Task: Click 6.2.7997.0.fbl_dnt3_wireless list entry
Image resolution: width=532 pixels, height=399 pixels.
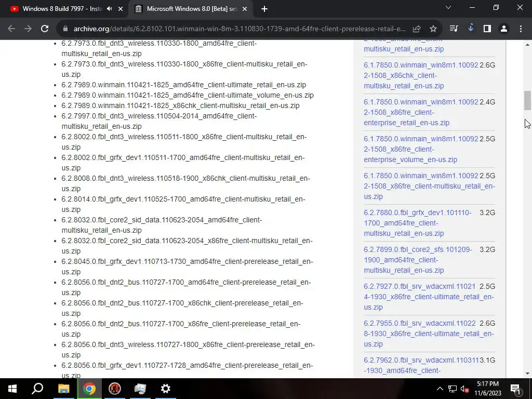Action: [x=159, y=121]
